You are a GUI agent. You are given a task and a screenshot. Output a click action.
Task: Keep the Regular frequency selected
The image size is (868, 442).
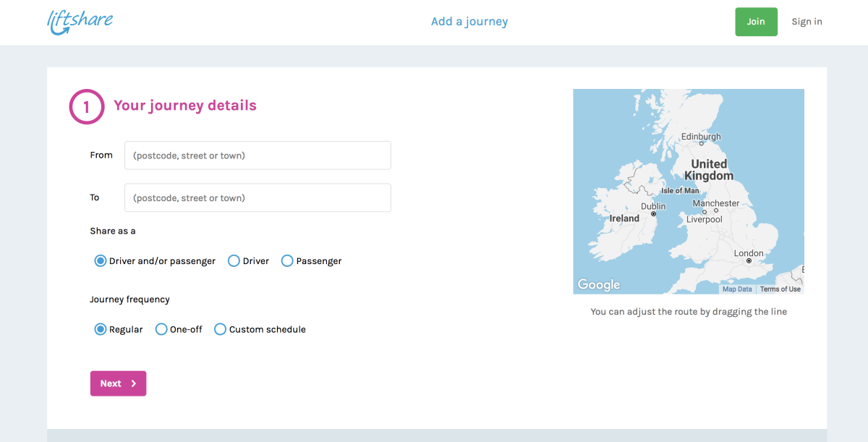(100, 329)
